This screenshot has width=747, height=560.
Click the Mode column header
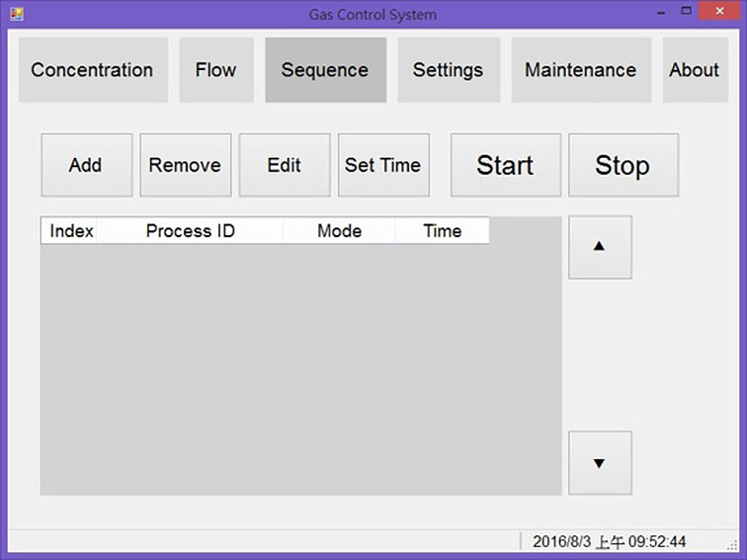tap(339, 231)
